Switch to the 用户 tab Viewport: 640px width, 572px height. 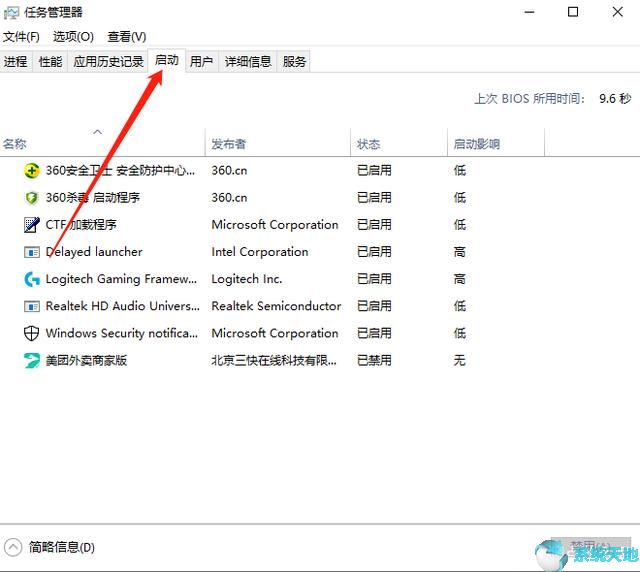(202, 62)
